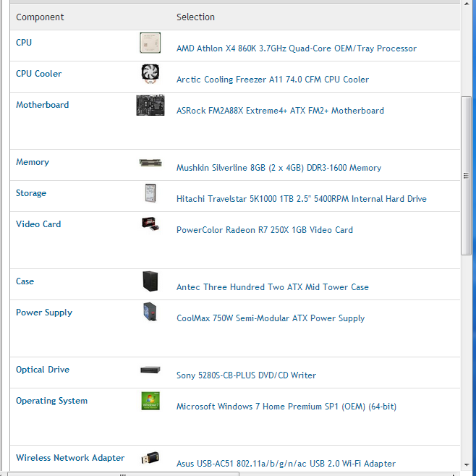This screenshot has height=476, width=476.
Task: Click the black Antec case thumbnail
Action: pos(150,282)
